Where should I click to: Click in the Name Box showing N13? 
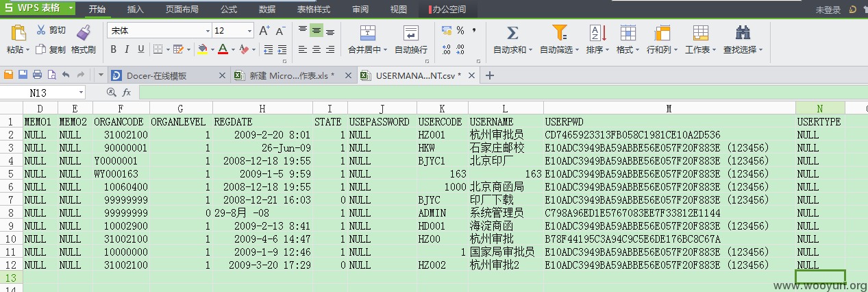[39, 93]
